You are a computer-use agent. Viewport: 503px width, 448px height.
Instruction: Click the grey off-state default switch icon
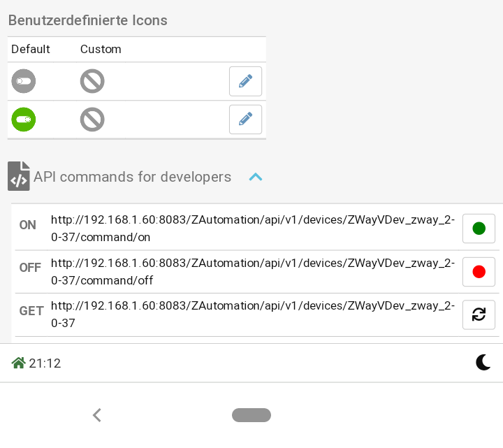(24, 82)
